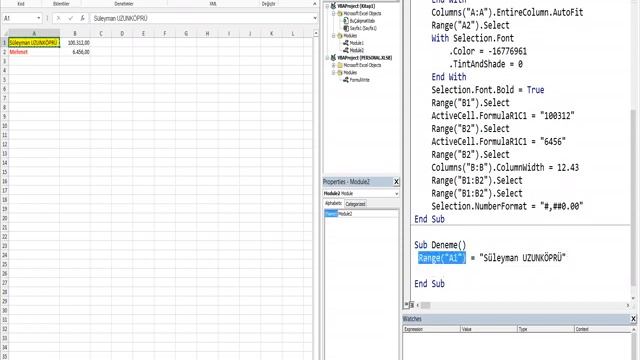This screenshot has height=360, width=640.
Task: Click the XML ribbon group label
Action: click(x=213, y=4)
